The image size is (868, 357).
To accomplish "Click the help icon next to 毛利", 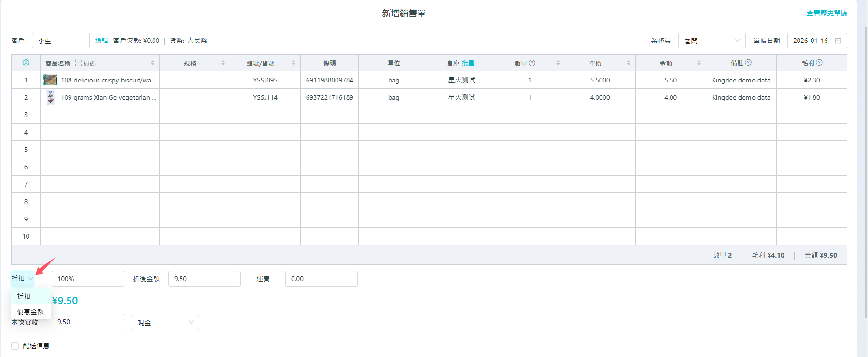I will click(x=819, y=63).
